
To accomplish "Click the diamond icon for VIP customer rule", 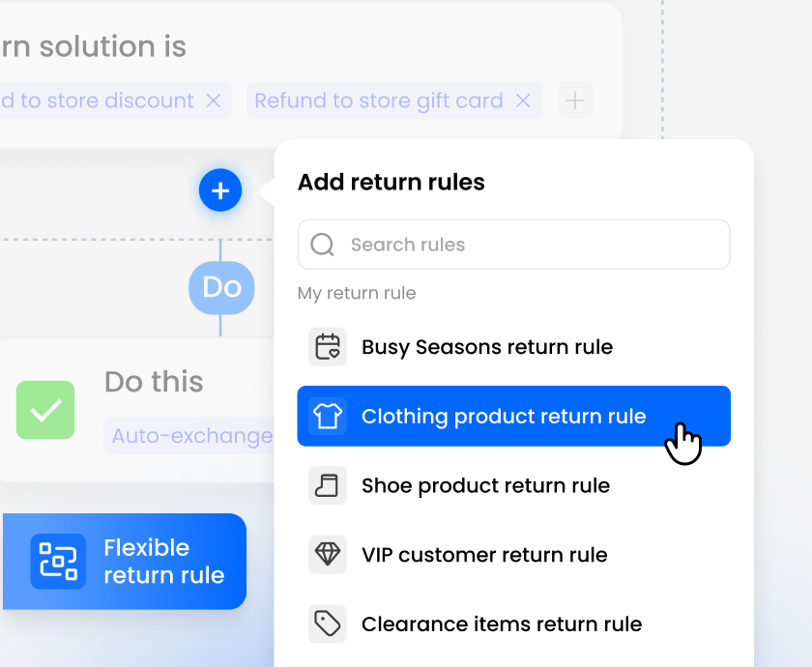I will pos(328,555).
